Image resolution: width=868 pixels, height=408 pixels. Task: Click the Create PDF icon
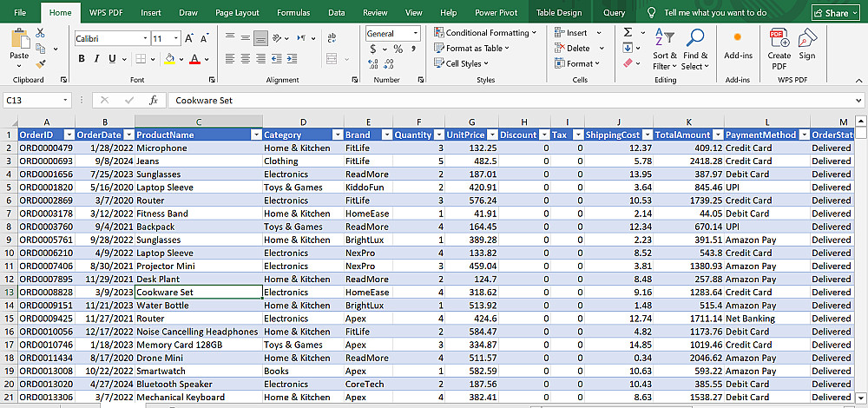[x=779, y=38]
